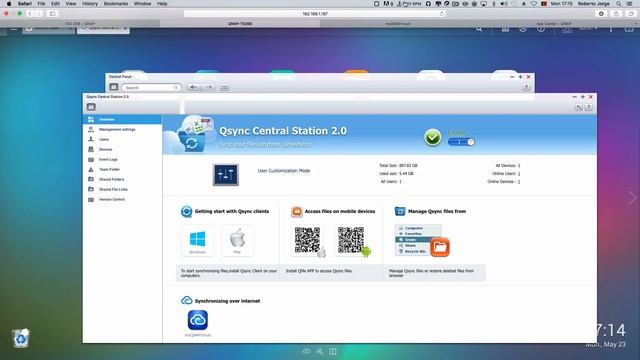
Task: Click the Online Devices count link
Action: tap(519, 182)
